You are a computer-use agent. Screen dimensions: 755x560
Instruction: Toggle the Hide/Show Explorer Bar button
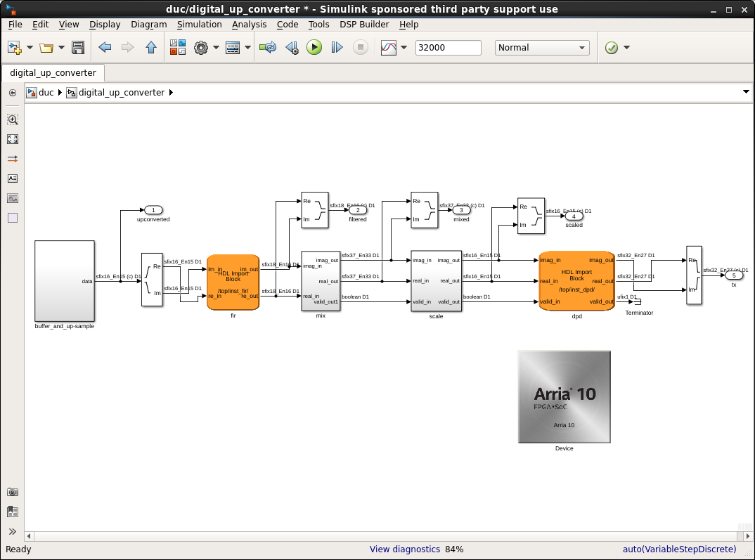point(13,93)
